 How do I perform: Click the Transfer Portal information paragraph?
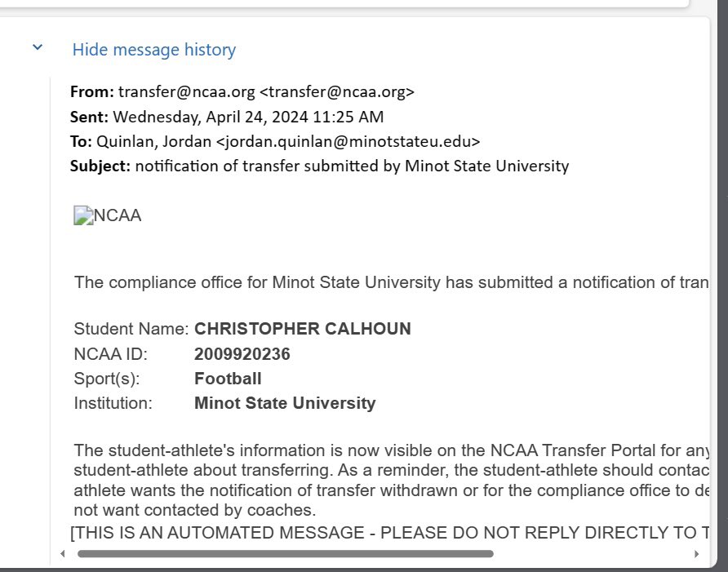click(x=392, y=480)
